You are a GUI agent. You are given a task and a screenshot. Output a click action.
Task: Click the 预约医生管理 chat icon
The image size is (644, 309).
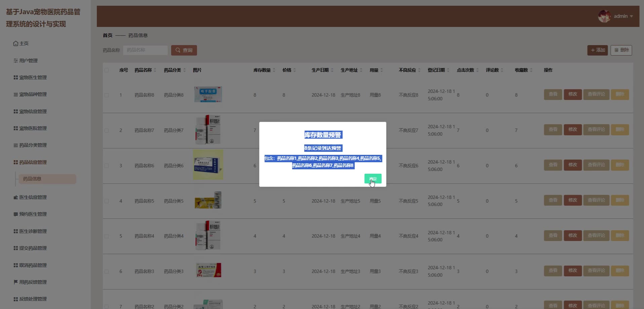point(15,214)
